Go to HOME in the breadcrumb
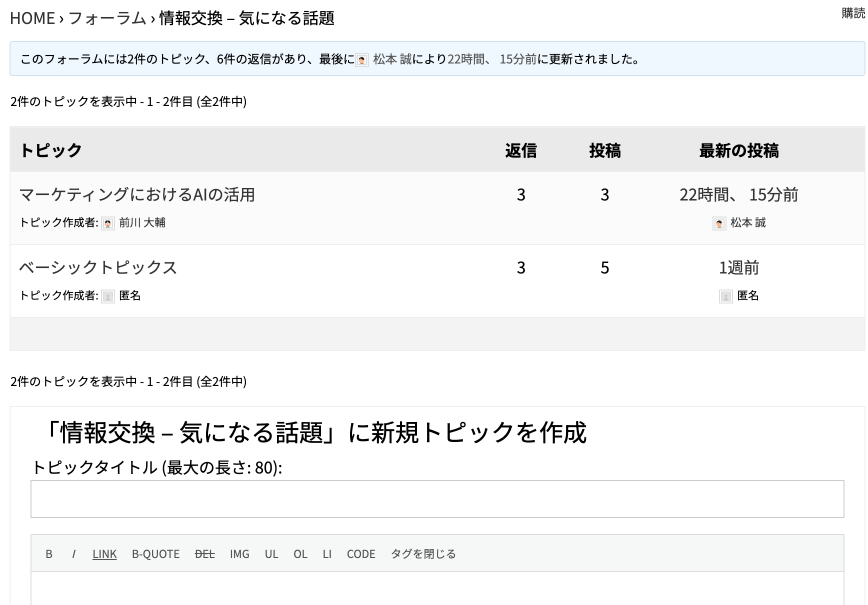 [x=32, y=18]
